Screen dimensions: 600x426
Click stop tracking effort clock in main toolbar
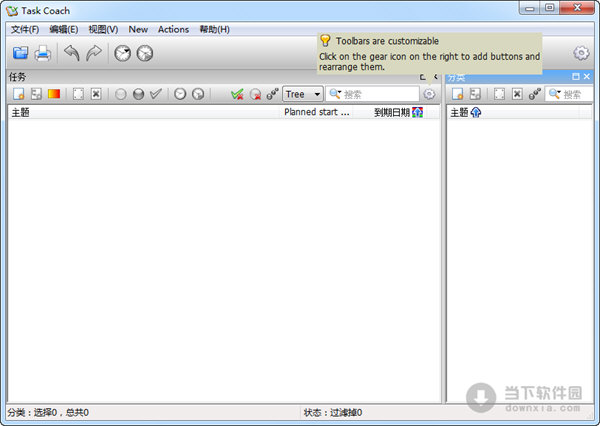point(145,53)
